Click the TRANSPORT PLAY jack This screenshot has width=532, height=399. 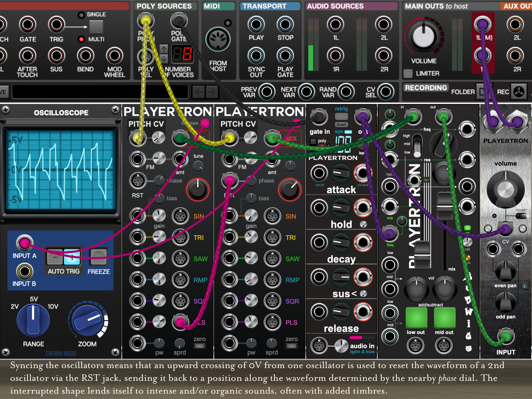pyautogui.click(x=256, y=24)
